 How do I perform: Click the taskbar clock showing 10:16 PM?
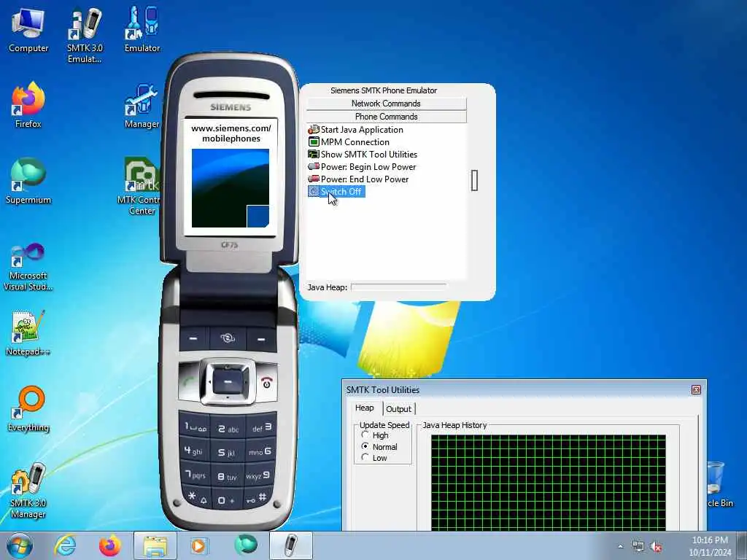point(710,546)
